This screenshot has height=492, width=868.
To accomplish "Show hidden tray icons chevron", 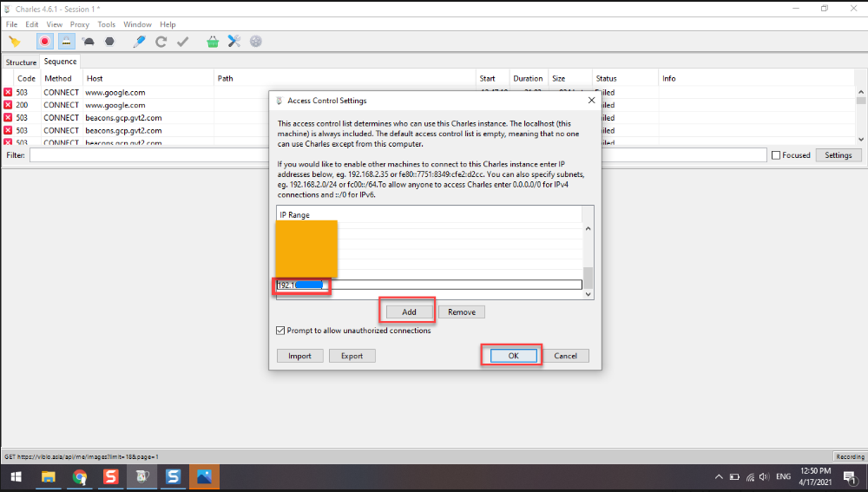I will point(719,477).
